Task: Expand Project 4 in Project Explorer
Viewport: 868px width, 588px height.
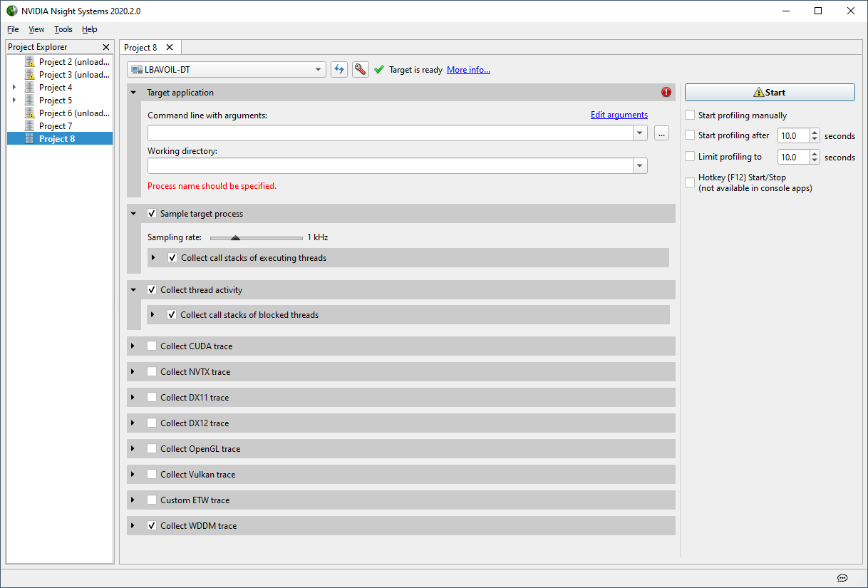Action: 14,88
